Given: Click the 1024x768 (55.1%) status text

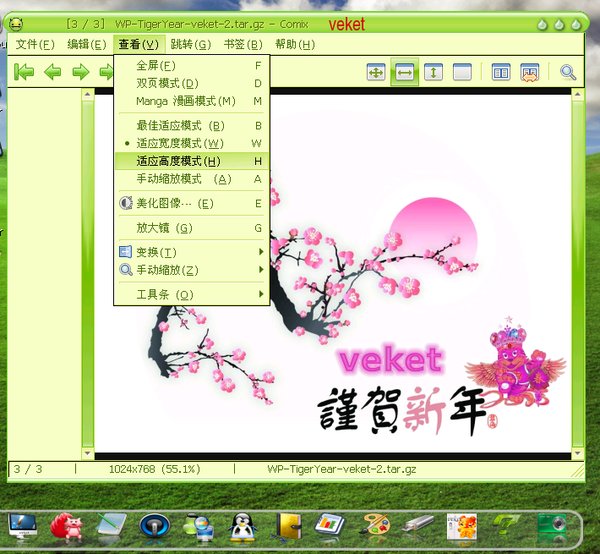Looking at the screenshot, I should [155, 469].
